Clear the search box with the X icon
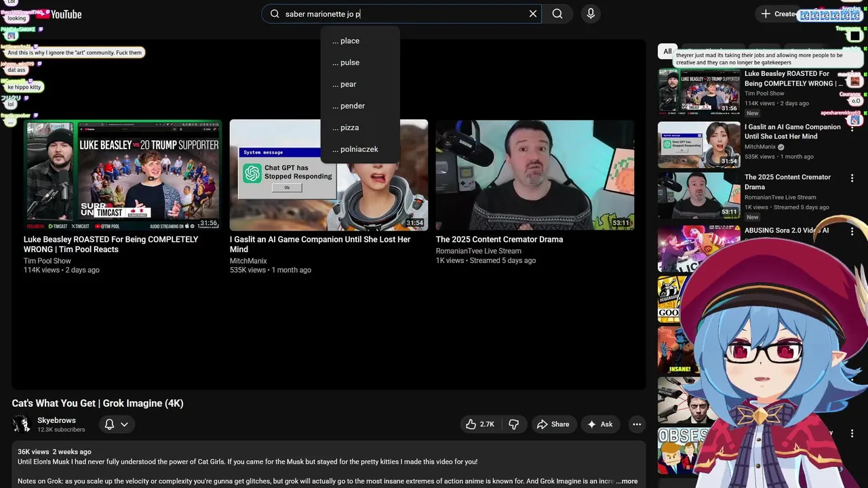The width and height of the screenshot is (868, 488). 532,14
